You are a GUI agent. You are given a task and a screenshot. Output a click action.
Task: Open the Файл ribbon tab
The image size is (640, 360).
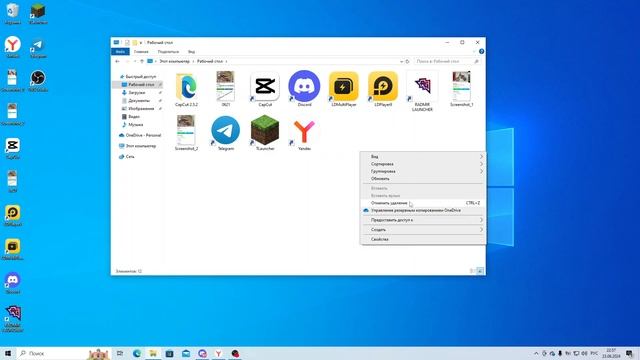click(x=120, y=52)
